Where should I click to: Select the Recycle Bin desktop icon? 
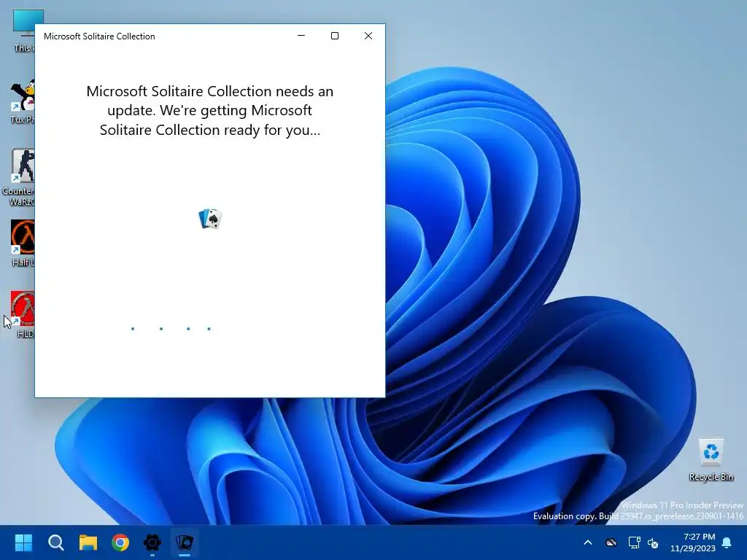711,459
